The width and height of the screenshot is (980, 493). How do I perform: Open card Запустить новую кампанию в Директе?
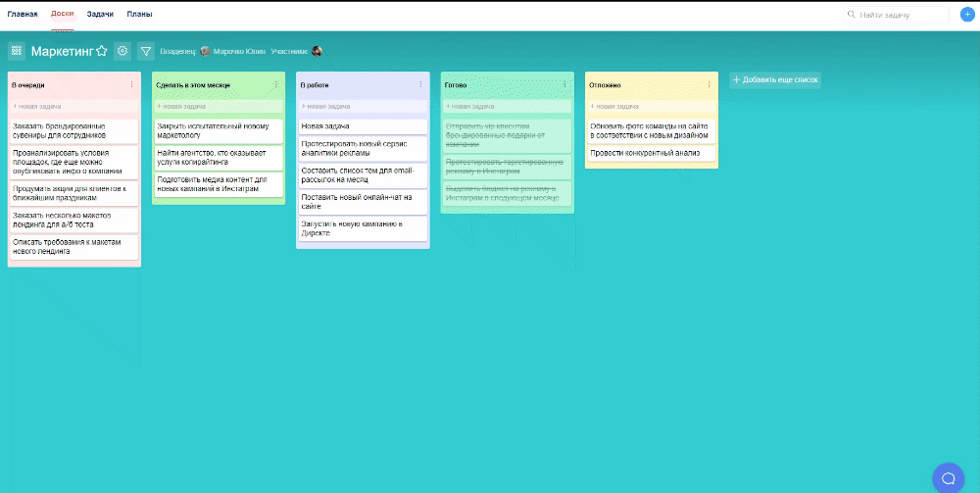(x=362, y=228)
